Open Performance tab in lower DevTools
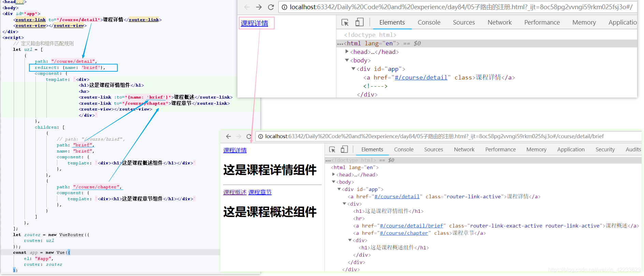The image size is (644, 276). [x=500, y=149]
